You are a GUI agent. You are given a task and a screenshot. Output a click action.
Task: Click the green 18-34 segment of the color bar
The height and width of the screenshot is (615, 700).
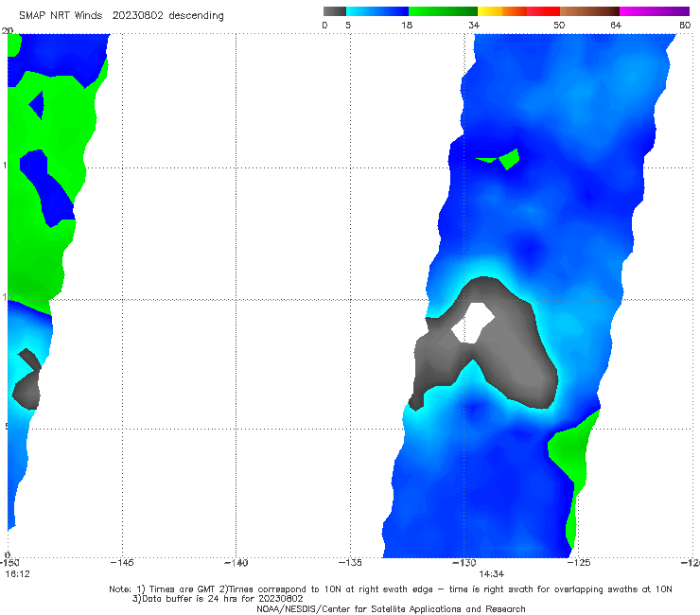(x=443, y=11)
